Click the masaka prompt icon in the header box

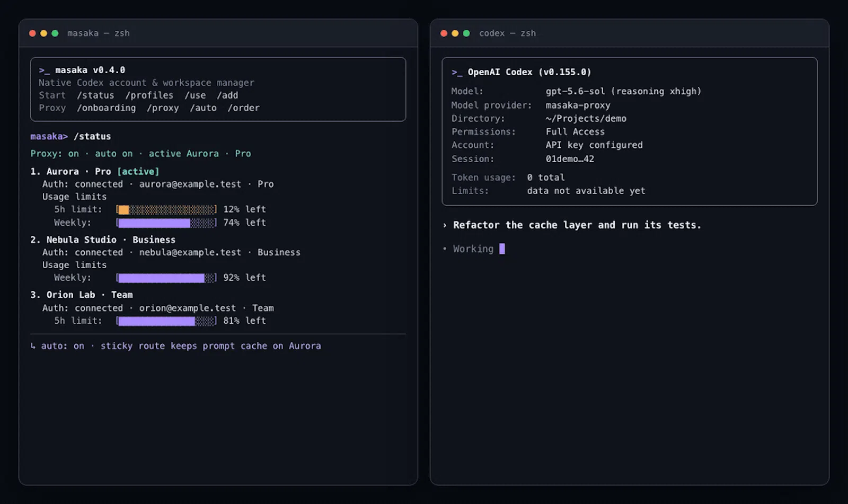pyautogui.click(x=44, y=70)
